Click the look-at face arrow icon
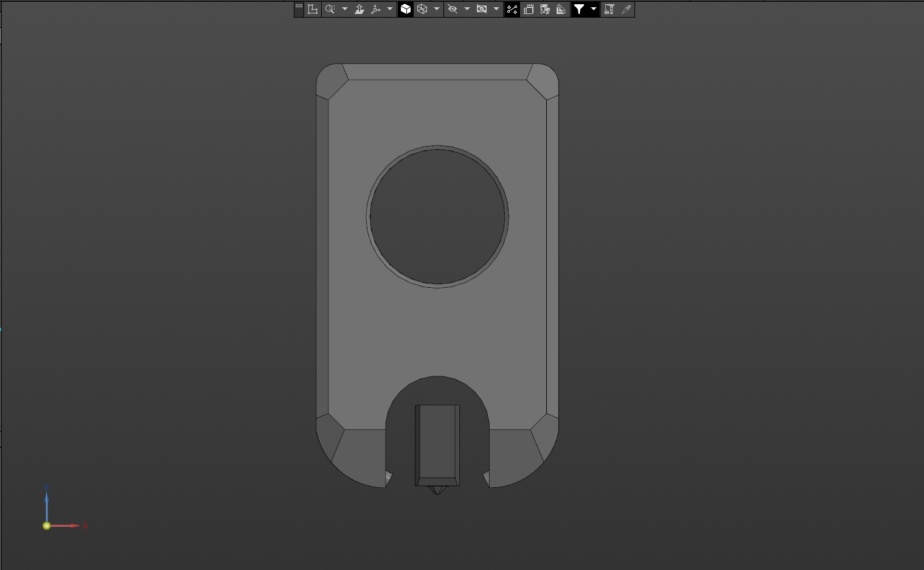The width and height of the screenshot is (924, 570). [360, 9]
